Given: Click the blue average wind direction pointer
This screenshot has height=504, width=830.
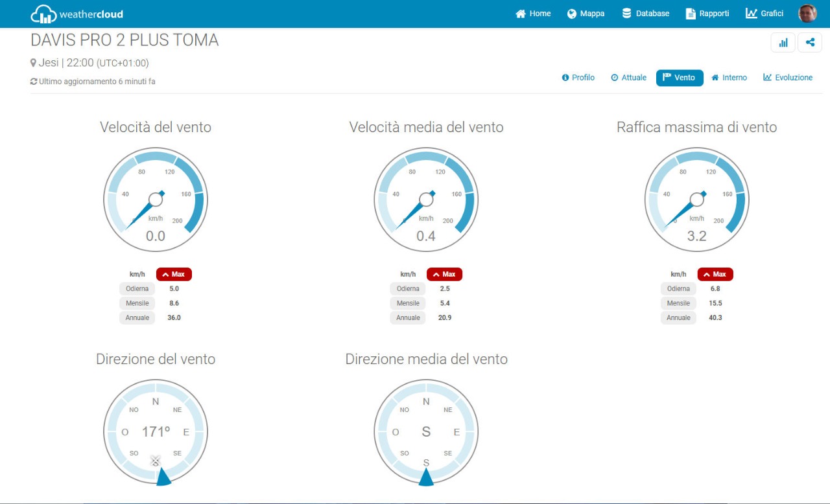Looking at the screenshot, I should (426, 477).
